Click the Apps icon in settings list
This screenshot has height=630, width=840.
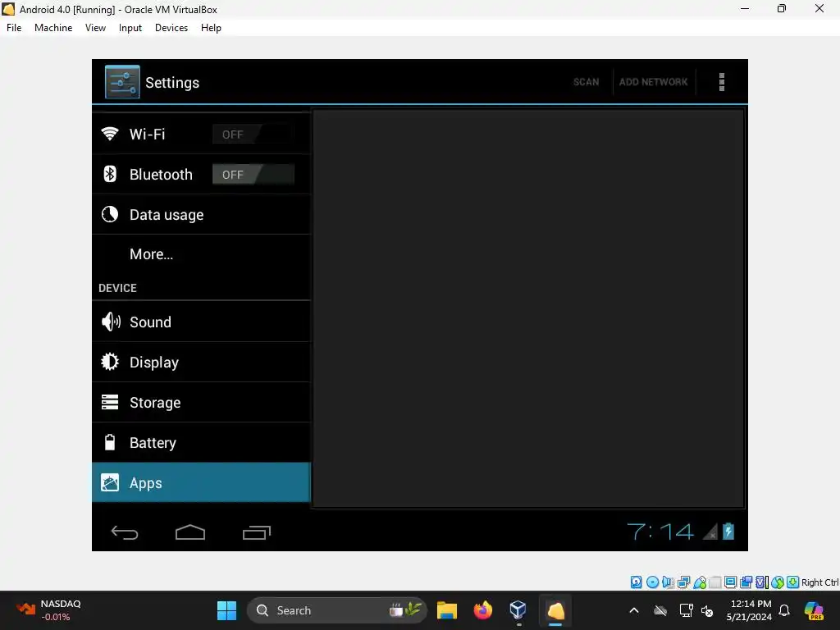tap(110, 482)
